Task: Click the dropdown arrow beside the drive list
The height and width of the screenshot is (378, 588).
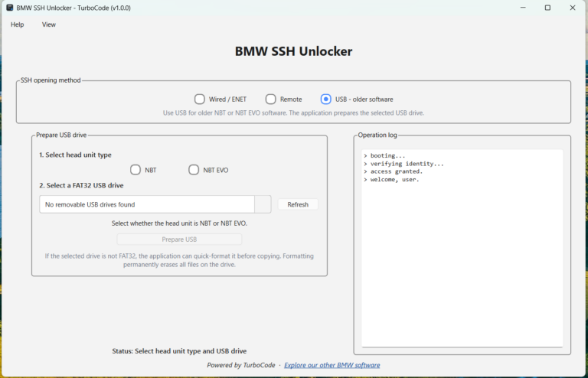Action: click(x=263, y=204)
